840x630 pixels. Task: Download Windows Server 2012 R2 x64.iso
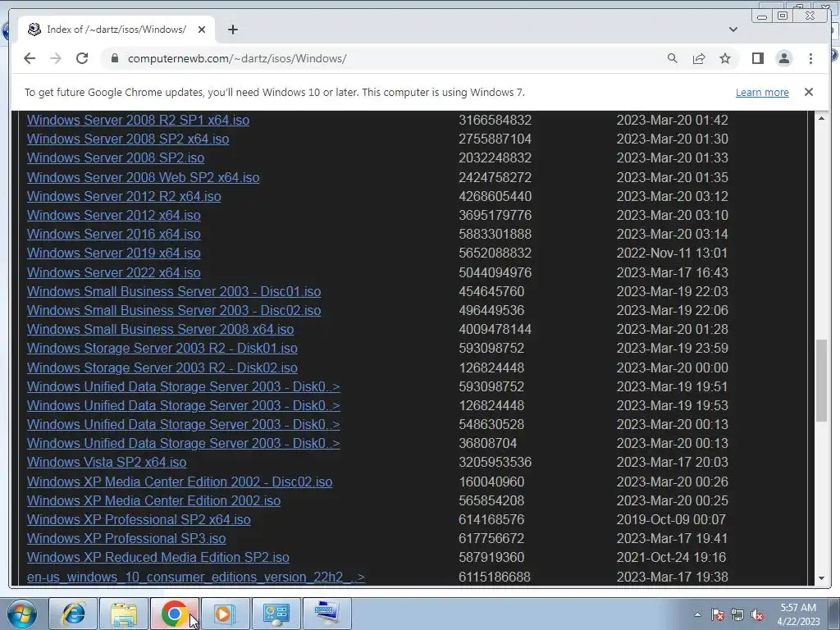click(124, 196)
